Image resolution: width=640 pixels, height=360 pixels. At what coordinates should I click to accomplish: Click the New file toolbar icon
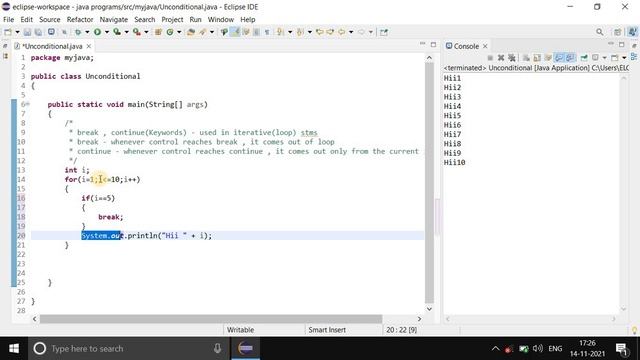8,32
